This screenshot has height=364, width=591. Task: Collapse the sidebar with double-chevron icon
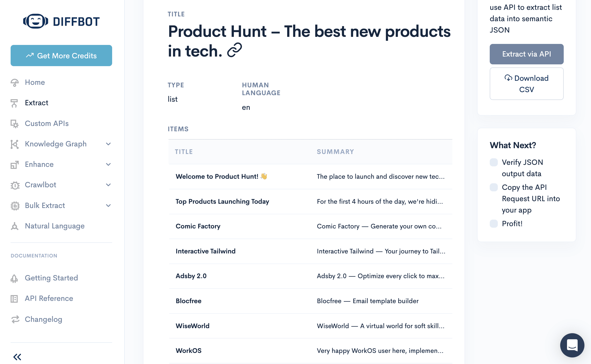(x=17, y=357)
